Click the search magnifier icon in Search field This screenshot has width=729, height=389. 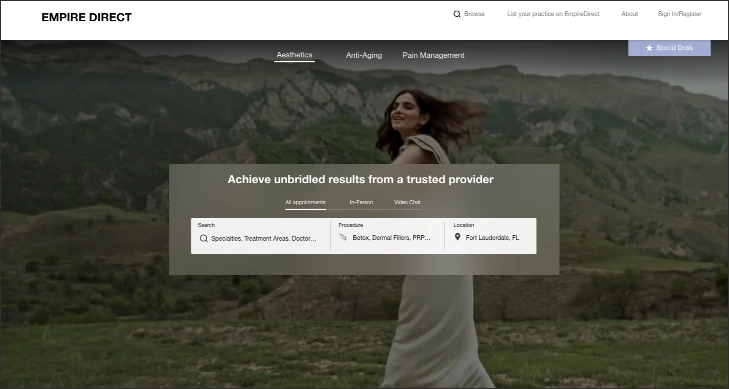coord(203,238)
